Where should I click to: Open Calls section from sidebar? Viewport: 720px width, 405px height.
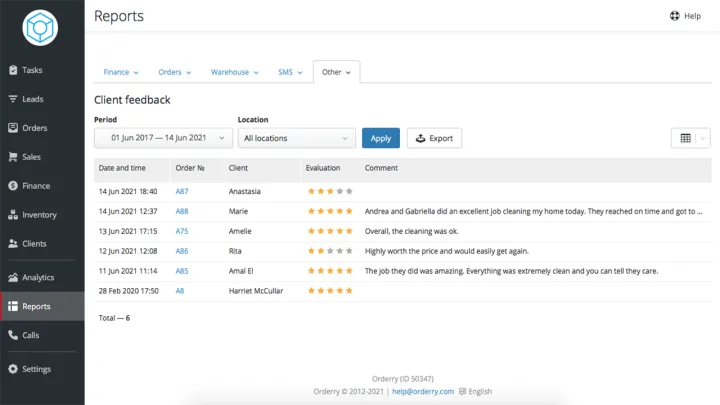[30, 335]
